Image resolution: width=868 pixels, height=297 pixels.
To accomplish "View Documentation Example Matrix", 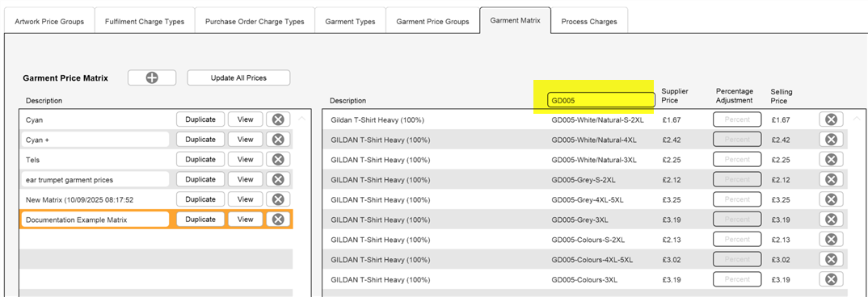I will coord(245,220).
